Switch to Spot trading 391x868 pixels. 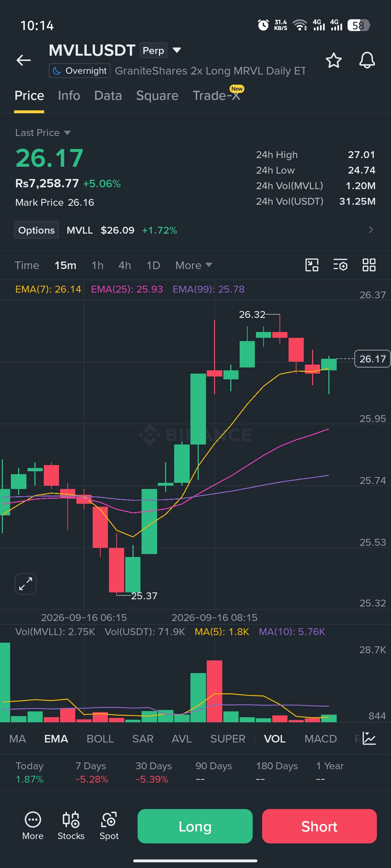tap(109, 826)
